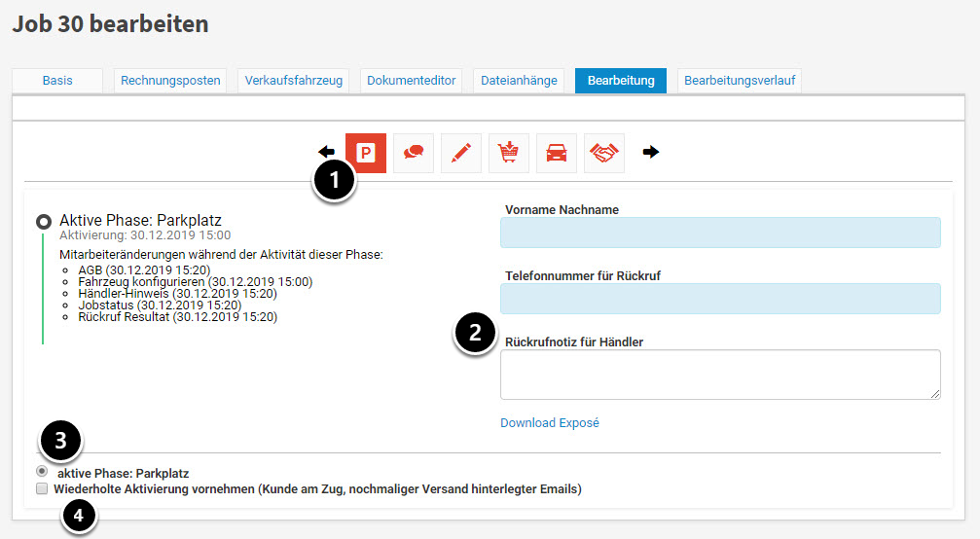Open the Bearbeitungsverlauf tab
Viewport: 980px width, 539px height.
click(739, 81)
